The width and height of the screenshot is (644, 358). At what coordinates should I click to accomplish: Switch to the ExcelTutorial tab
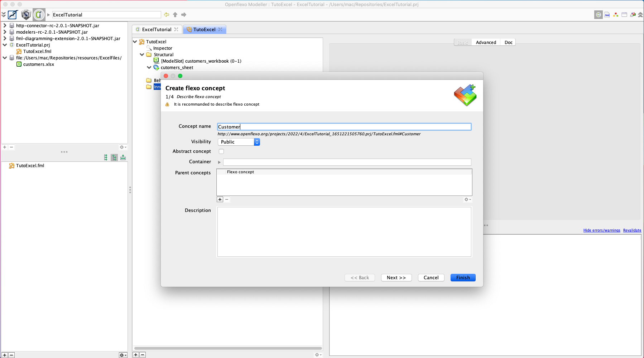157,29
